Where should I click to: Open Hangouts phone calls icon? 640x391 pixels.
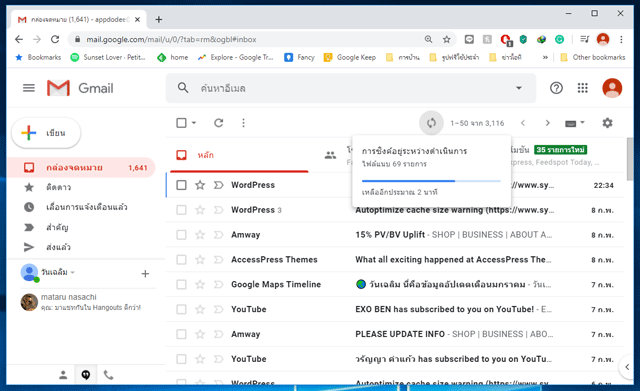pyautogui.click(x=108, y=375)
